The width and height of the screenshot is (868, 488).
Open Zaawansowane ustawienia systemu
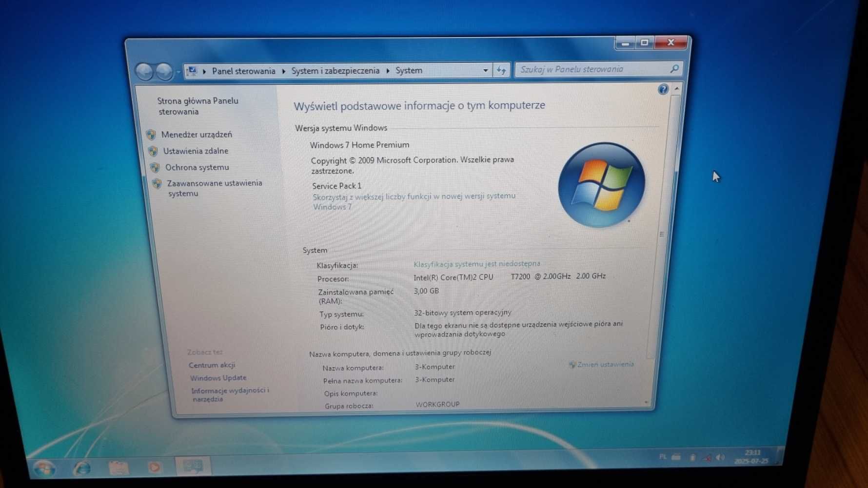tap(215, 188)
